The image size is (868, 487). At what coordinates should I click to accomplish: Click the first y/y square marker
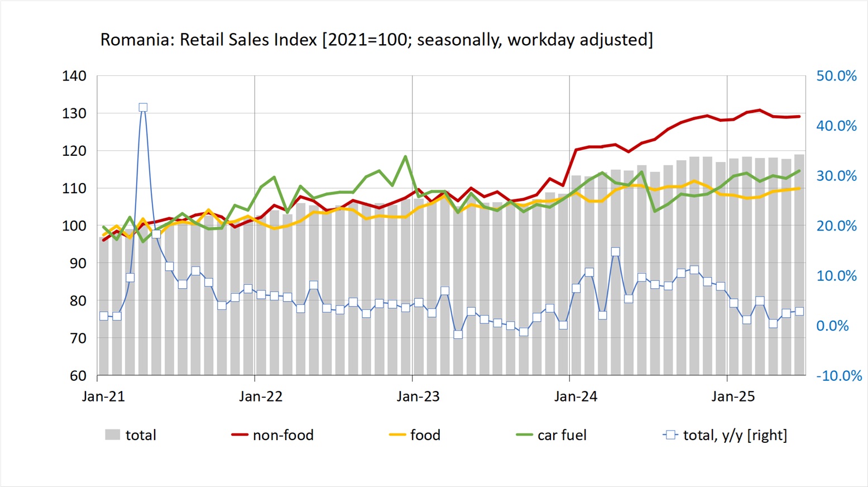[x=104, y=316]
